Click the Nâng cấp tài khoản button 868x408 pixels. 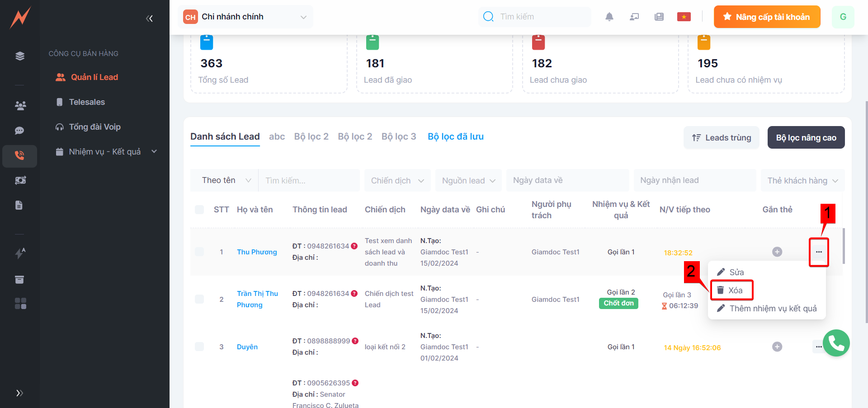(x=767, y=17)
